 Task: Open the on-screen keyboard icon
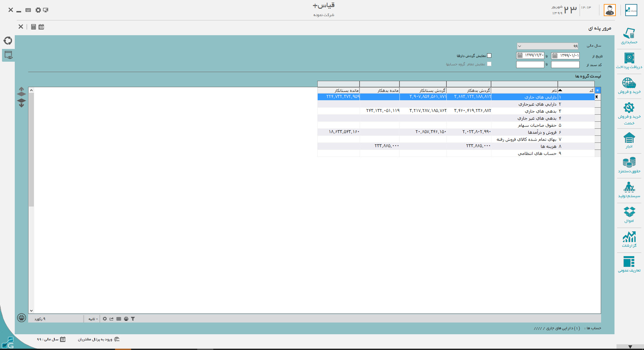[28, 10]
